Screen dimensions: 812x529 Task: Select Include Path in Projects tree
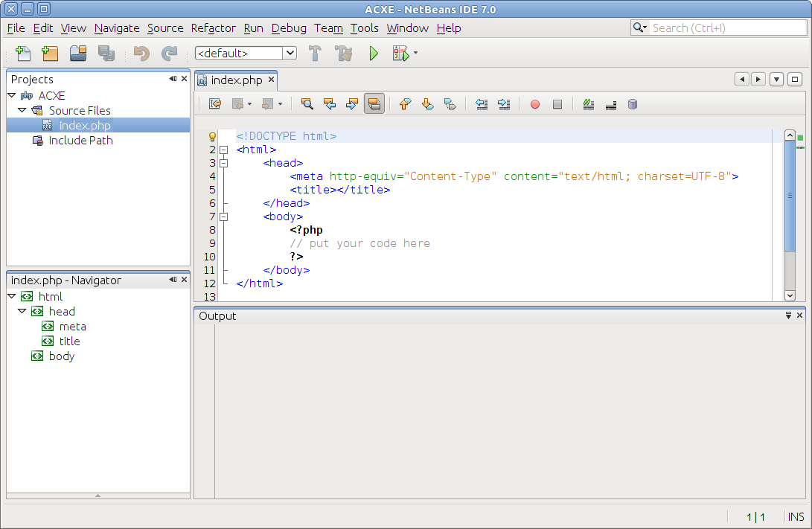pos(80,141)
